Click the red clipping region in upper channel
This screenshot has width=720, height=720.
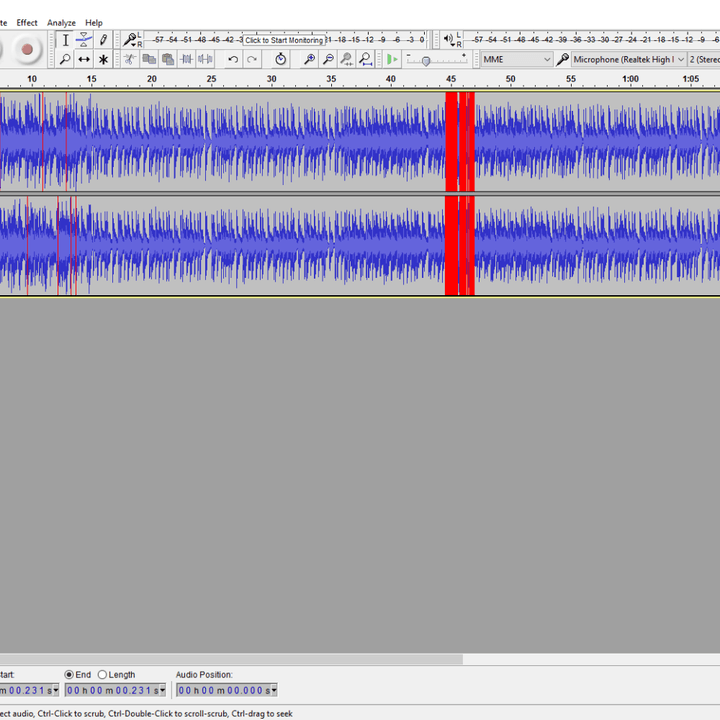[x=460, y=141]
